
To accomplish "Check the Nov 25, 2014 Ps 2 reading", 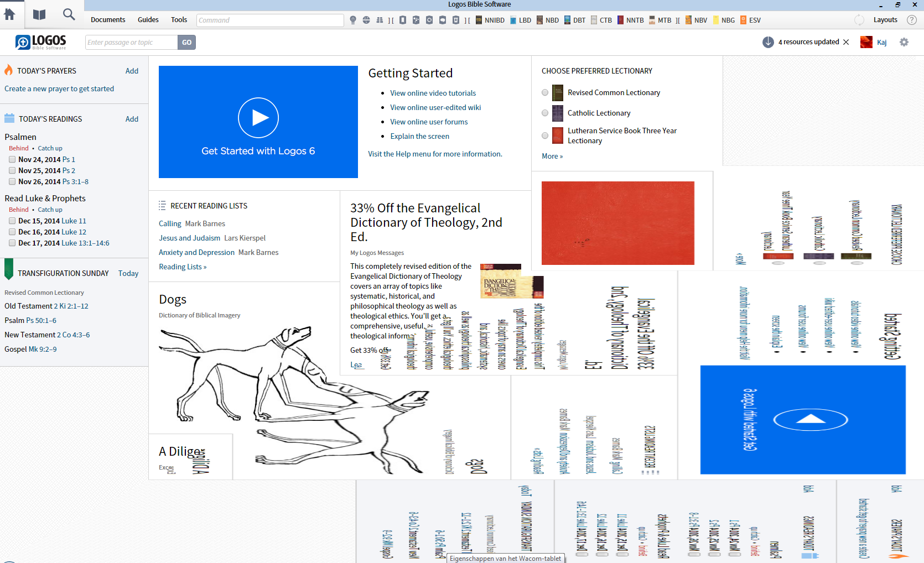I will (12, 170).
